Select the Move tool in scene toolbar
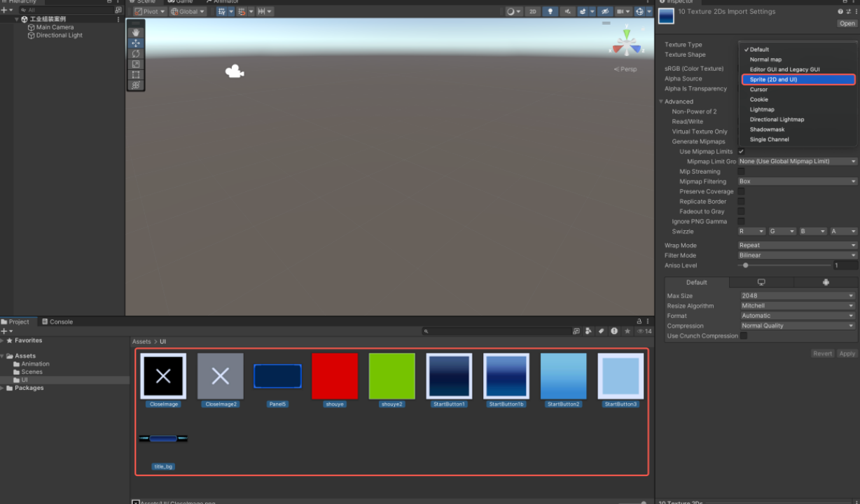Image resolution: width=860 pixels, height=504 pixels. pos(136,43)
